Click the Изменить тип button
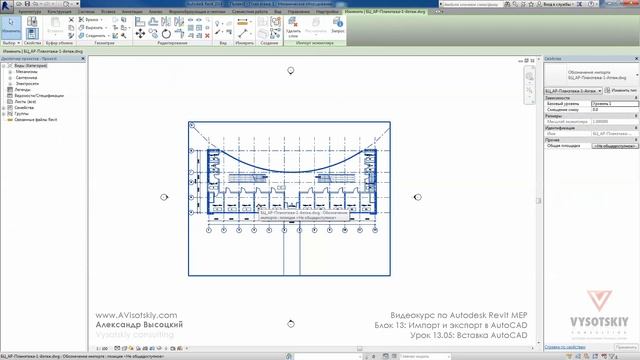Image resolution: width=640 pixels, height=360 pixels. pyautogui.click(x=621, y=91)
